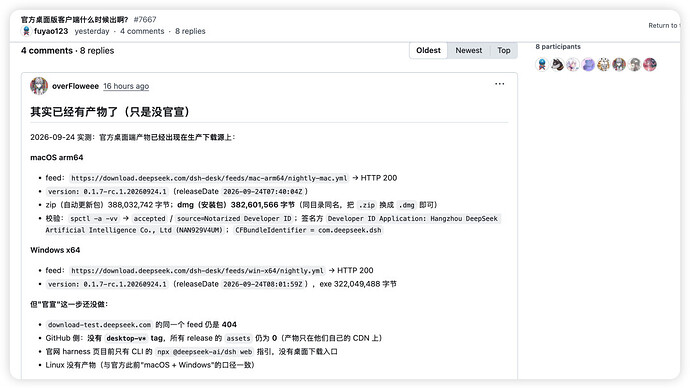Select the fourth participant avatar
Image resolution: width=690 pixels, height=388 pixels.
pos(588,65)
